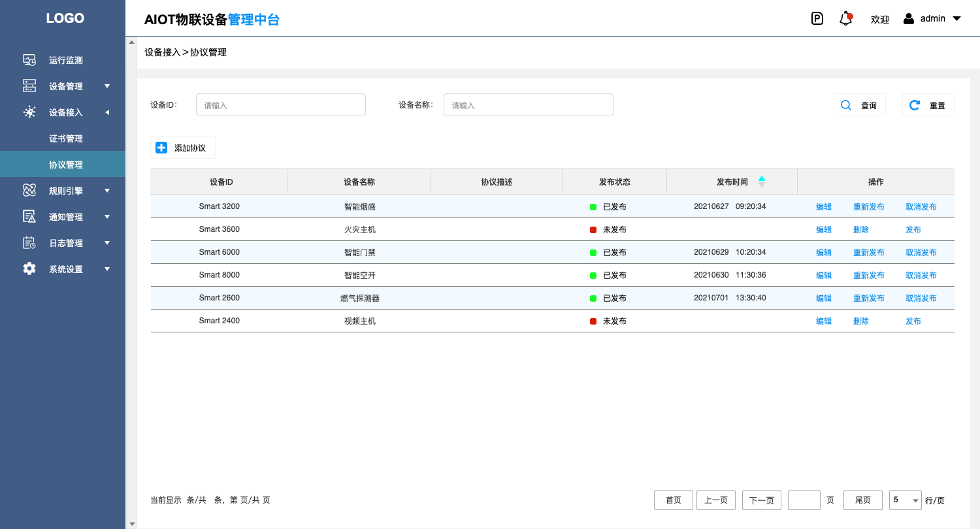Click 发布 for Smart 3600
The width and height of the screenshot is (980, 529).
[913, 229]
